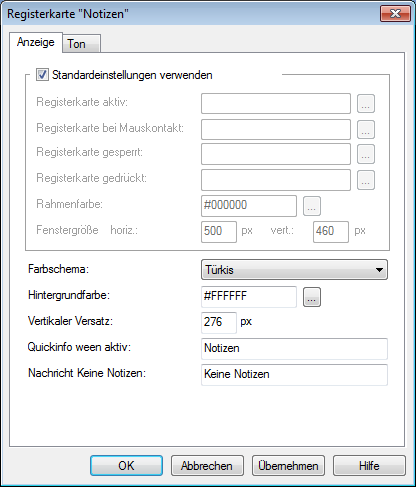Confirm with the OK button
This screenshot has width=416, height=487.
click(x=126, y=465)
